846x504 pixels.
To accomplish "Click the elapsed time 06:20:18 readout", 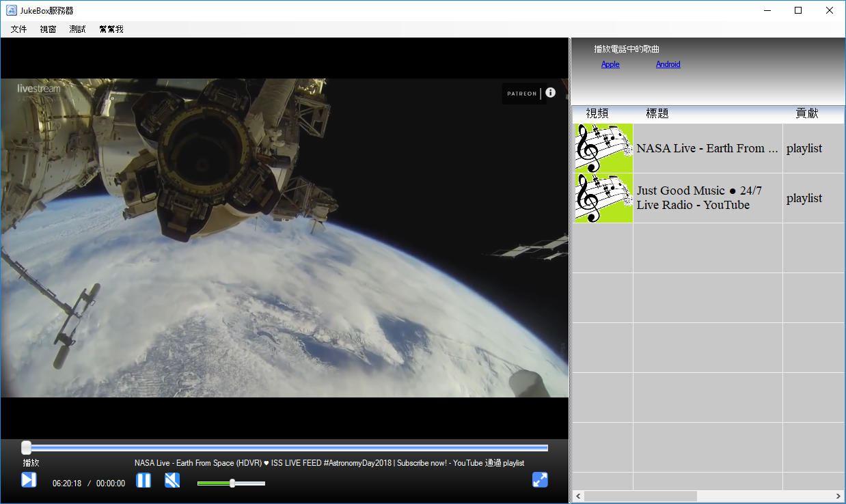I will pyautogui.click(x=67, y=484).
